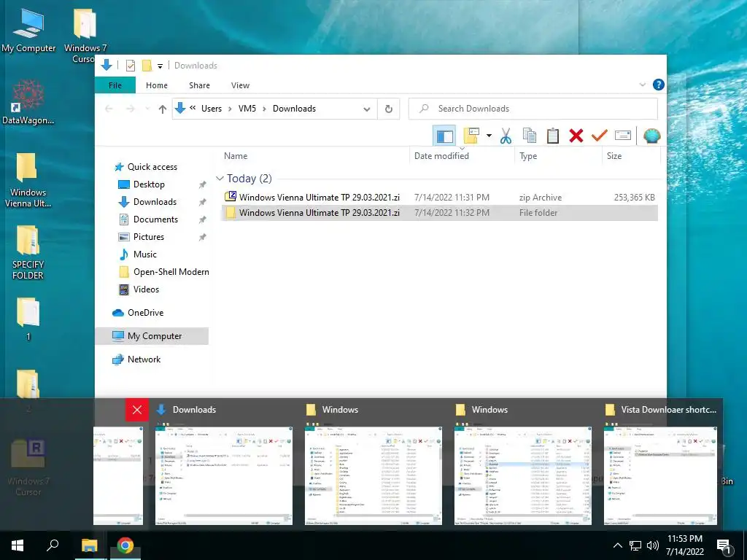747x560 pixels.
Task: Click Downloads in the address breadcrumb
Action: pos(294,109)
